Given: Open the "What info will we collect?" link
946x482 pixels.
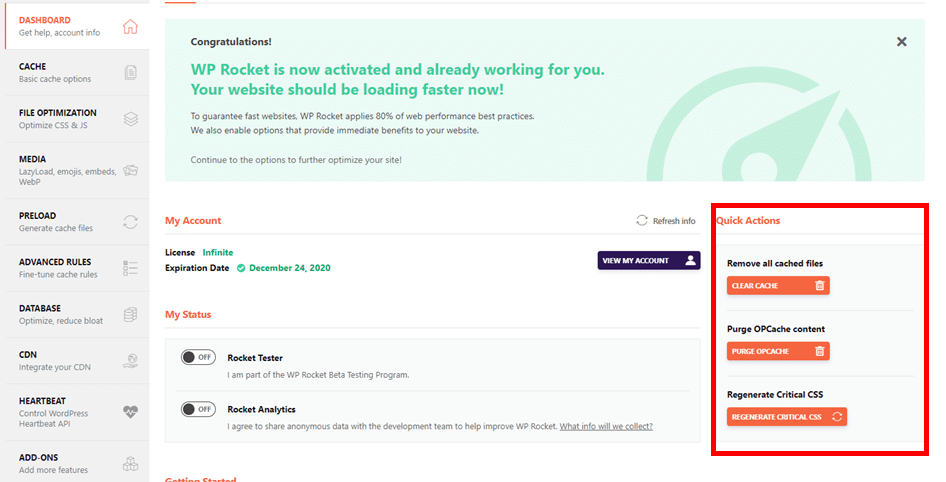Looking at the screenshot, I should coord(606,427).
